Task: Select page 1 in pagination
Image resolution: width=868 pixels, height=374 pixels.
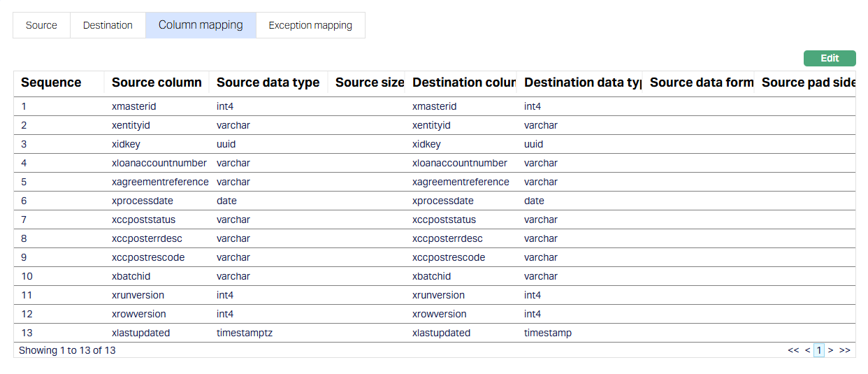Action: pyautogui.click(x=818, y=350)
